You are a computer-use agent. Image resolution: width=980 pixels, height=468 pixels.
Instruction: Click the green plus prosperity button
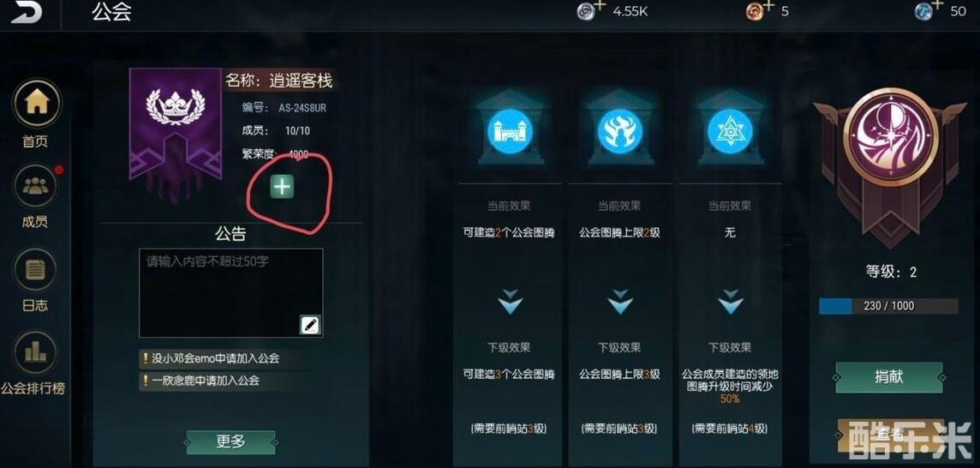(283, 187)
